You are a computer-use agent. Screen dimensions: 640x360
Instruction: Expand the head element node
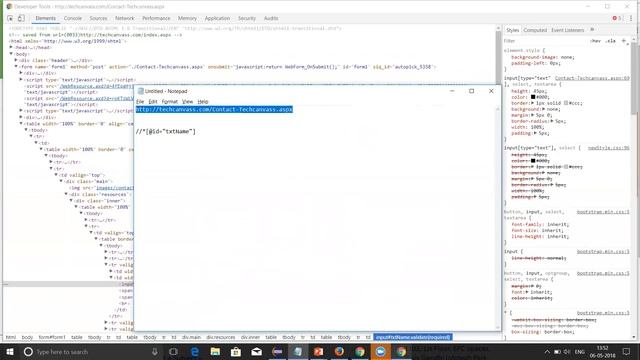pos(11,47)
